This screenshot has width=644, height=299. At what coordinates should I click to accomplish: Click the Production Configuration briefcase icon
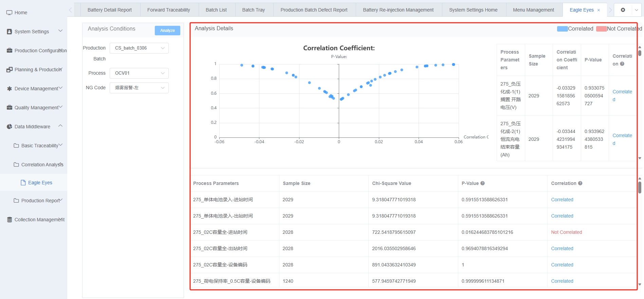pos(10,51)
